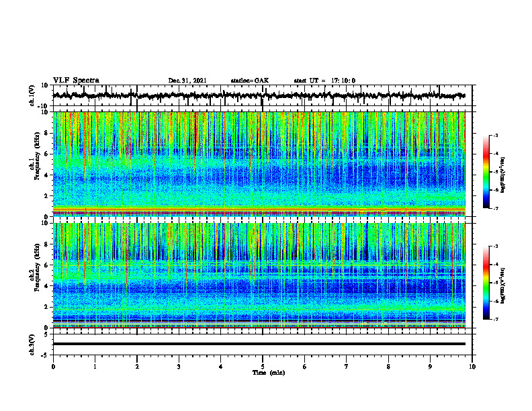
Task: Click the "-5" tick on ch.3(V) axis
Action: pos(46,355)
